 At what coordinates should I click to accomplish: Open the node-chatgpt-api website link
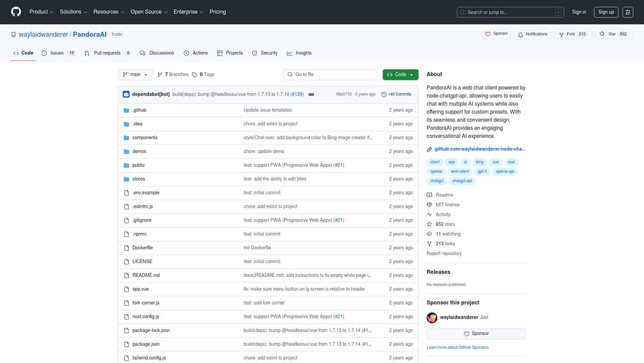click(479, 149)
